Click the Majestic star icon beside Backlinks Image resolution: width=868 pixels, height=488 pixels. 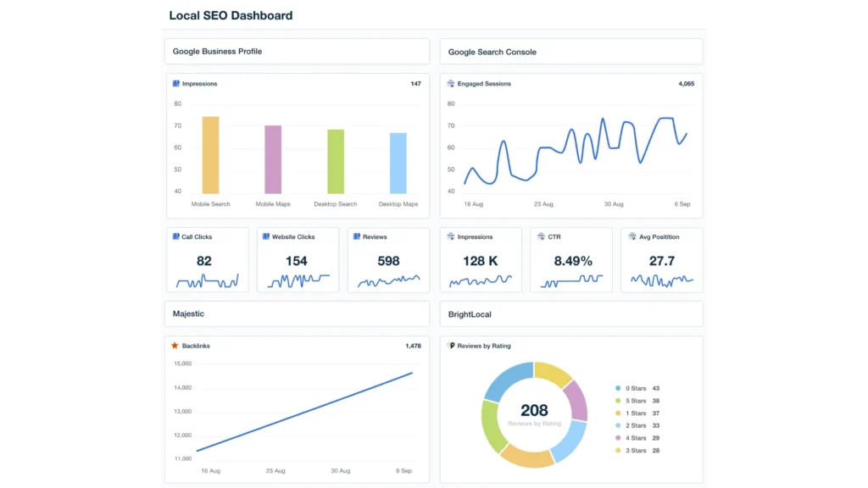[x=175, y=346]
